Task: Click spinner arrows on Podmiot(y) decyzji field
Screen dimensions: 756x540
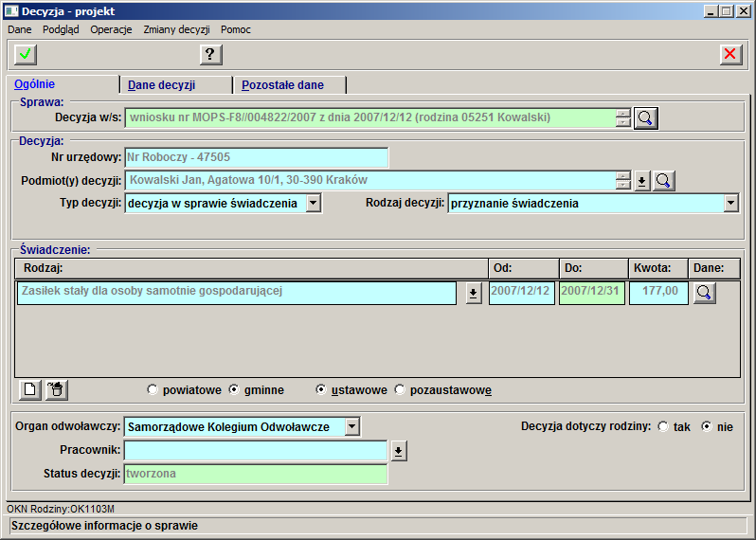Action: click(623, 180)
